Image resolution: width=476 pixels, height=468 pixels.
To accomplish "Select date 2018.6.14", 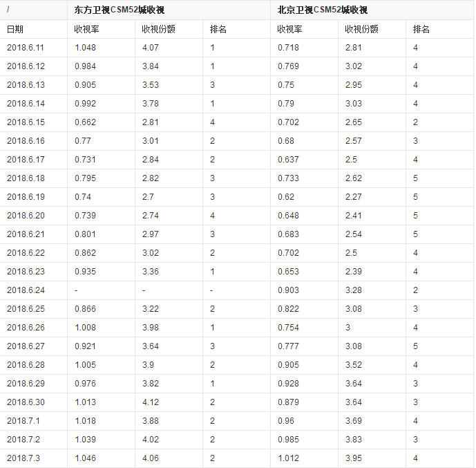I will (x=26, y=104).
